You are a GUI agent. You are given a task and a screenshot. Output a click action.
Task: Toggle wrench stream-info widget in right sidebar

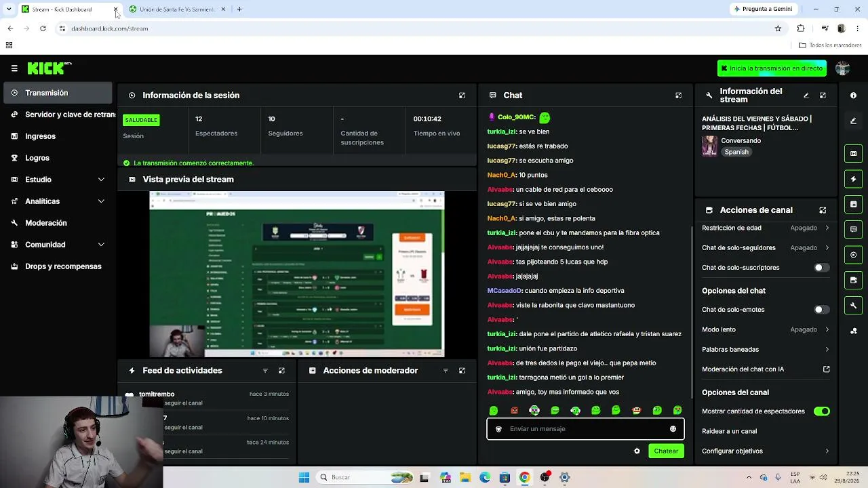(x=853, y=306)
